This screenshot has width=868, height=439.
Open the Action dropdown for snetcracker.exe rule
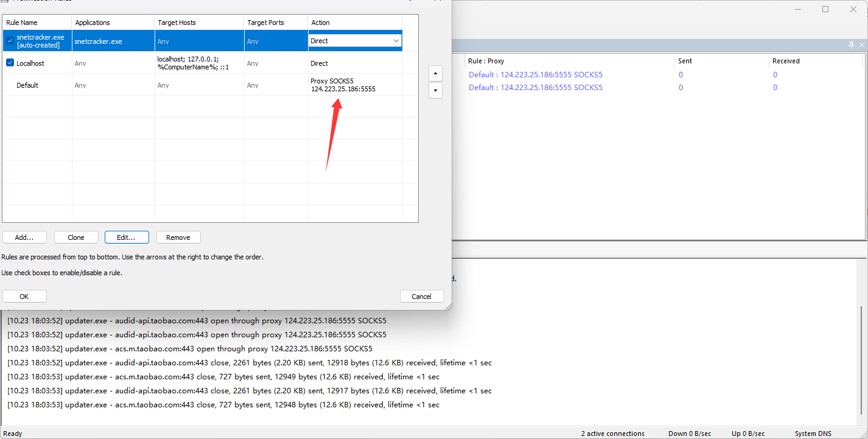coord(396,41)
